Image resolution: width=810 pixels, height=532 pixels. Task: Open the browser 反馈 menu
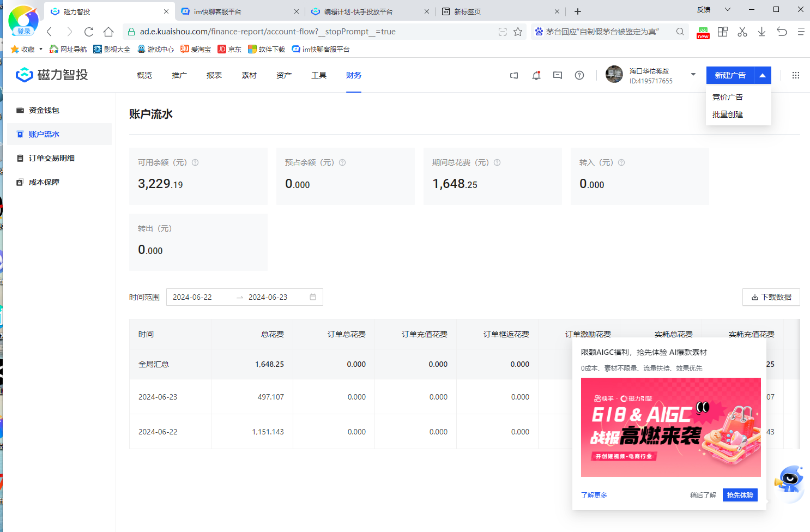click(704, 9)
